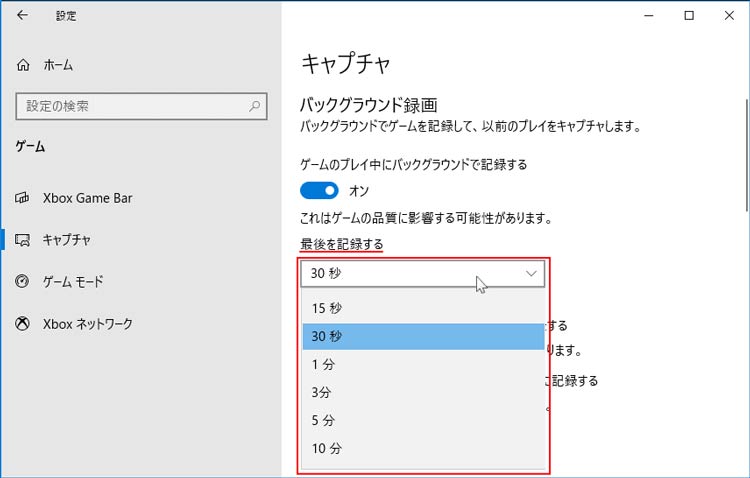The height and width of the screenshot is (478, 750).
Task: Choose 15 秒 from the dropdown list
Action: [423, 308]
